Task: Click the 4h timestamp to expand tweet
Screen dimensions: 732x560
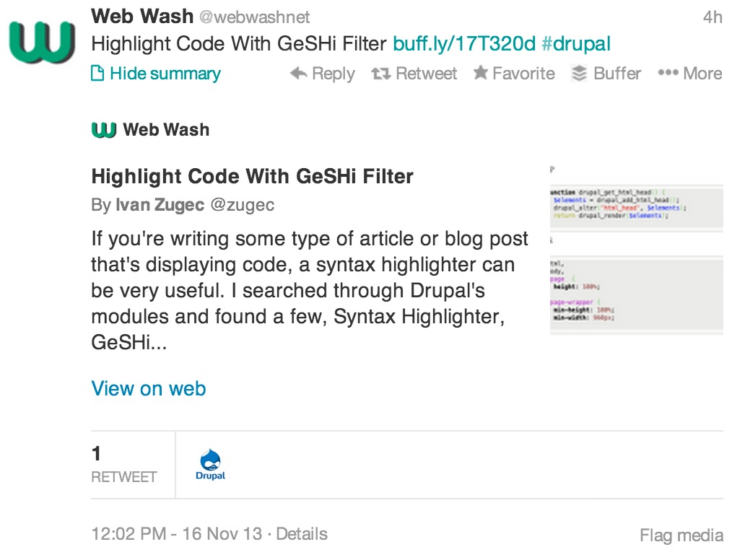Action: (x=714, y=16)
